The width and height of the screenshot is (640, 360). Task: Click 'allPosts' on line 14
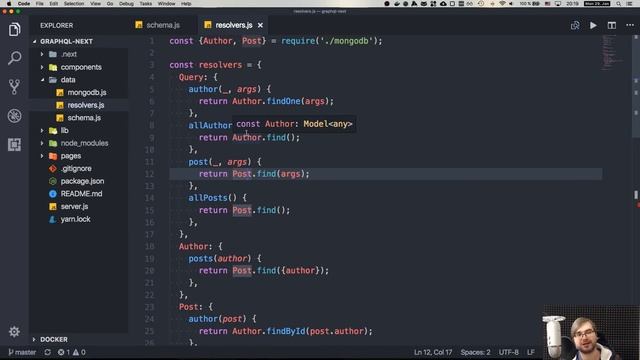click(x=208, y=198)
